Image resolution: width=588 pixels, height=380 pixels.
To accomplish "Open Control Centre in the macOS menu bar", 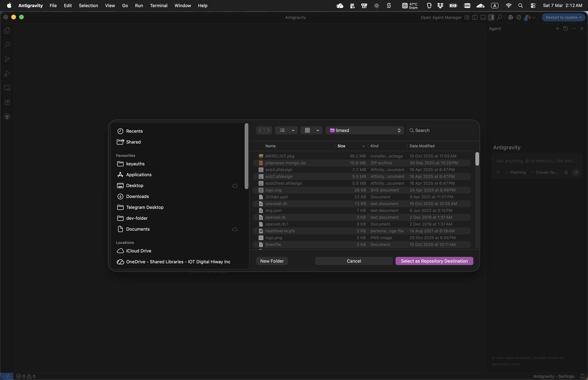I will point(533,5).
